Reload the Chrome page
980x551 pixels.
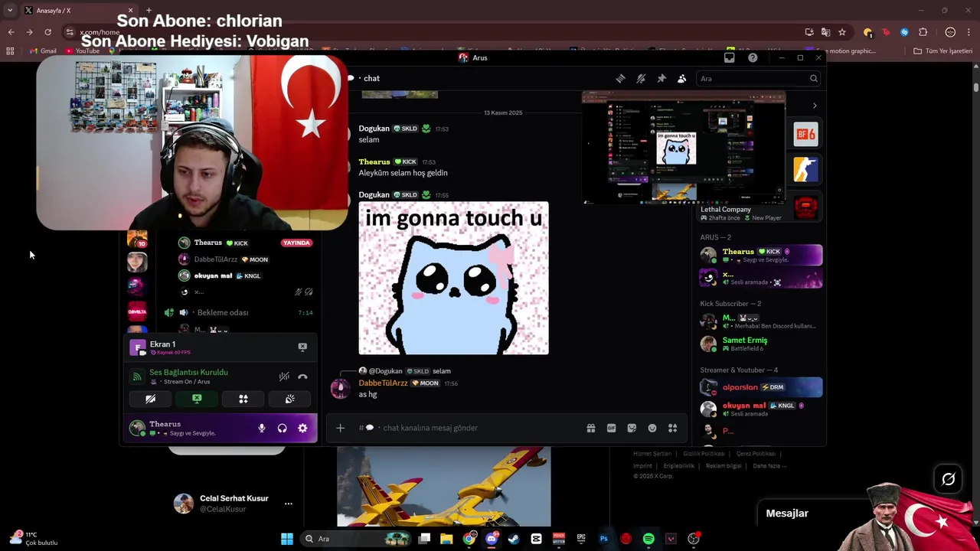47,32
